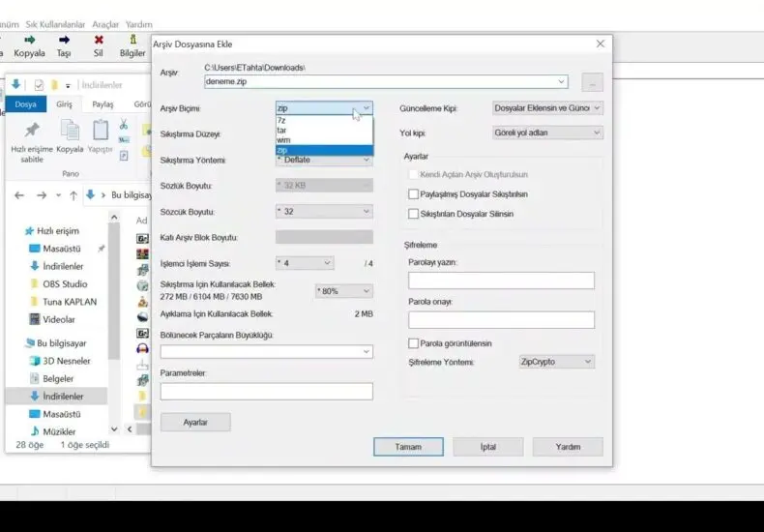Open Sık Kullanılanlar menu in 7-Zip
Image resolution: width=764 pixels, height=532 pixels.
tap(55, 24)
